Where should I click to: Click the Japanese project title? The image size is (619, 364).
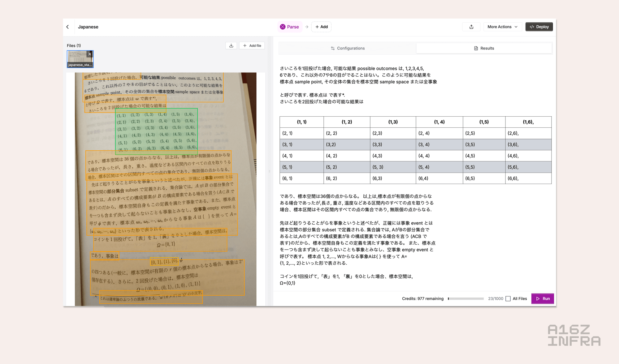pos(88,27)
